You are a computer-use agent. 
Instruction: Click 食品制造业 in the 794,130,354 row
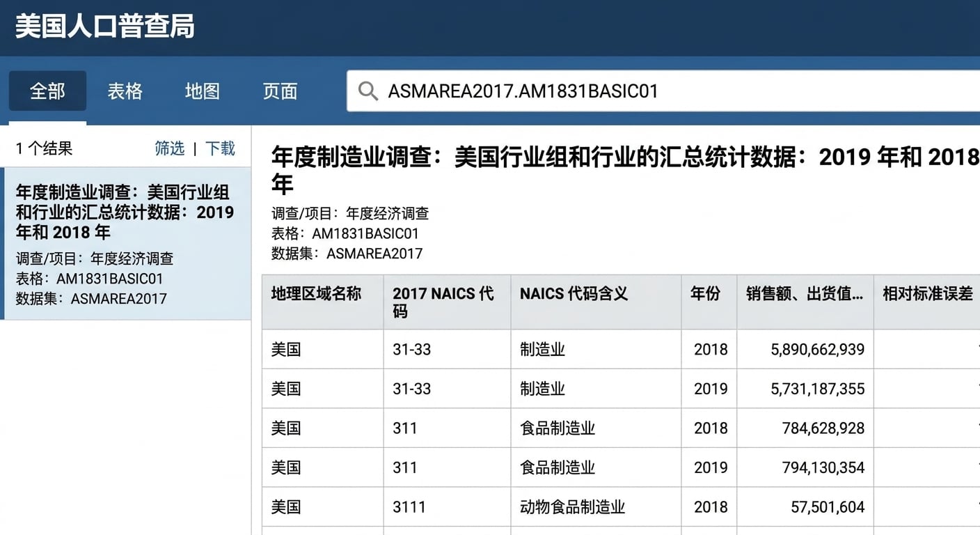(558, 467)
